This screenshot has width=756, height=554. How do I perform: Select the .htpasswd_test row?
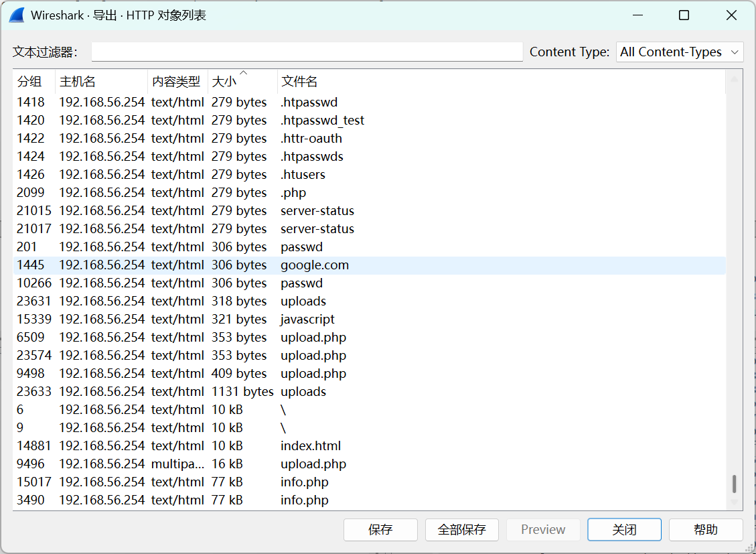tap(322, 121)
